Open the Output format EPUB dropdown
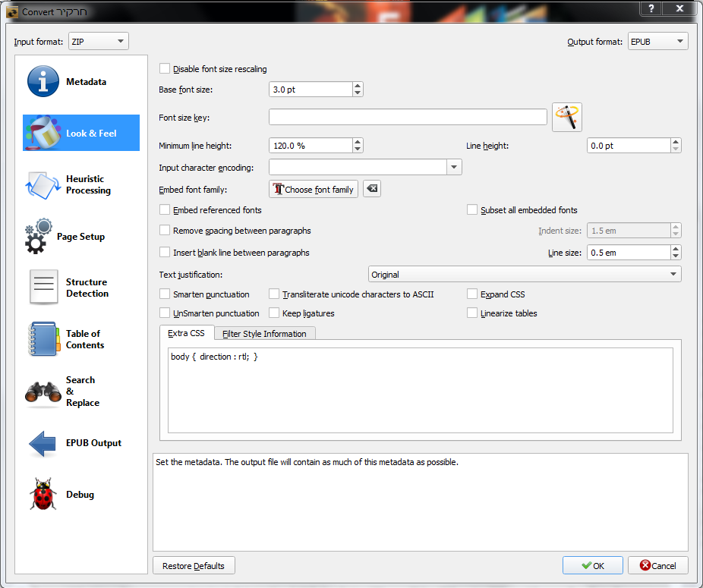The height and width of the screenshot is (588, 703). coord(657,41)
